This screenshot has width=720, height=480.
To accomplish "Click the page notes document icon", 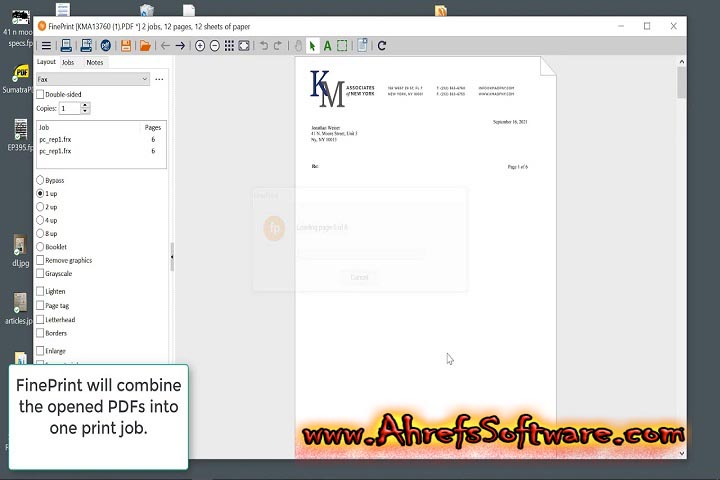I will pos(362,45).
